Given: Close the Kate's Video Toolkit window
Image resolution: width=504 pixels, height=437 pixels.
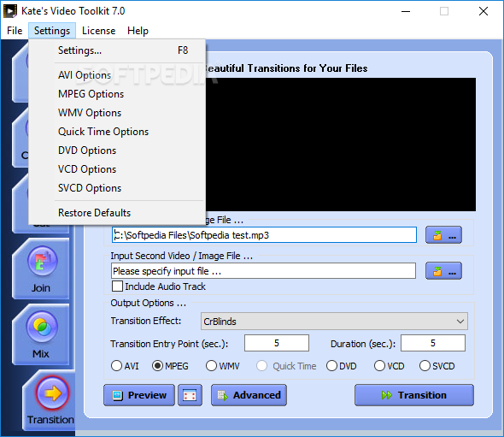Looking at the screenshot, I should (483, 11).
